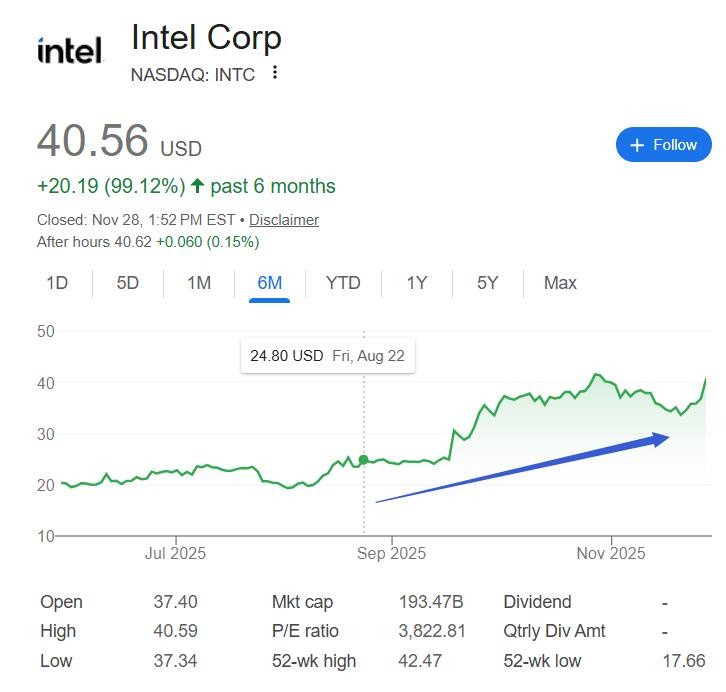Click the Sep 2025 axis label
Screen dimensions: 726x692
pyautogui.click(x=392, y=553)
